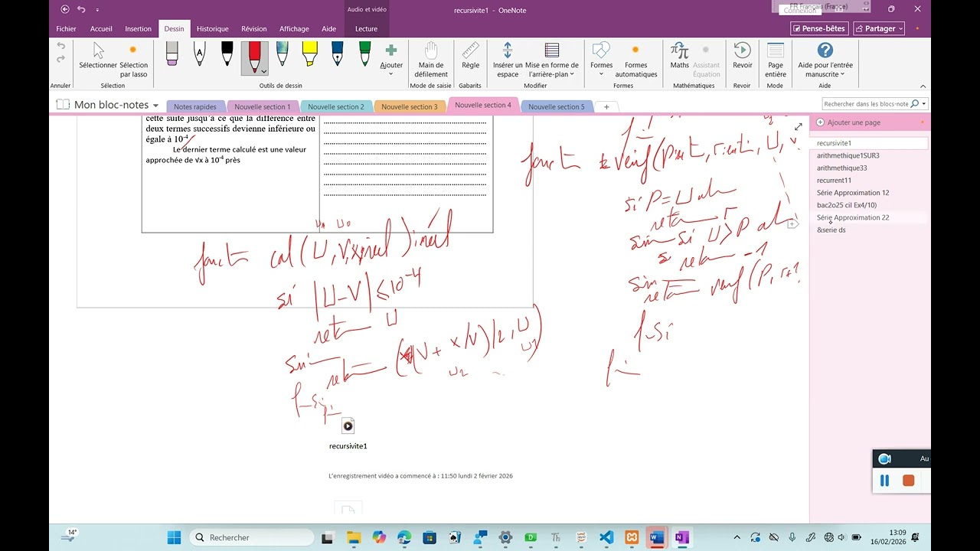This screenshot has height=551, width=980.
Task: Open Aide pour l'entrée manuscrite
Action: pos(825,60)
